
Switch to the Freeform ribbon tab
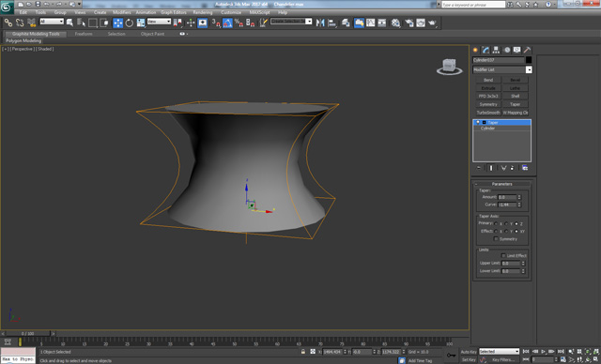(84, 34)
